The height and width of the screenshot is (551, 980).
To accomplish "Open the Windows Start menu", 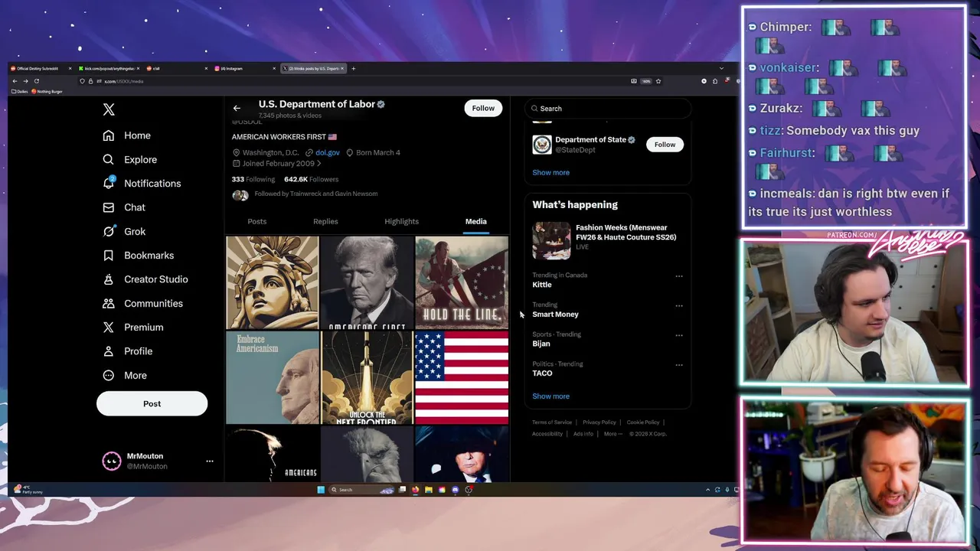I will coord(321,490).
